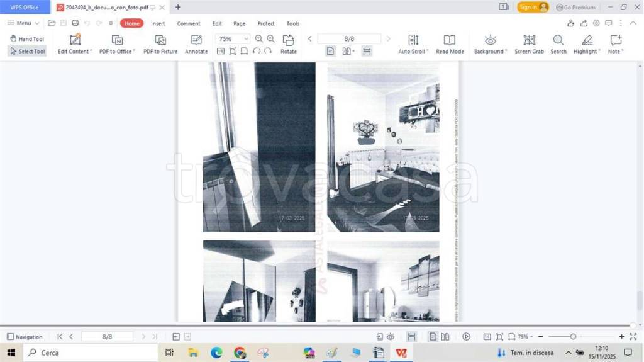Select the Hand Tool
This screenshot has height=362, width=644.
click(x=26, y=39)
